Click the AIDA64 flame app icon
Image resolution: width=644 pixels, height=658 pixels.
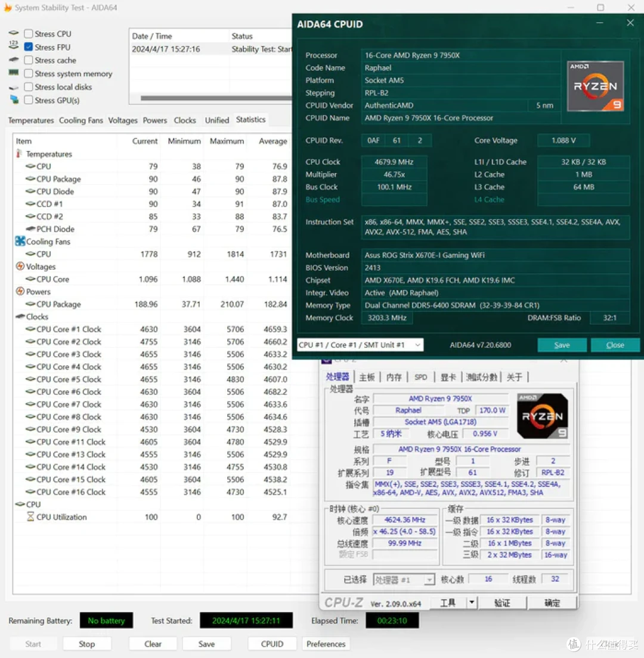pyautogui.click(x=8, y=8)
